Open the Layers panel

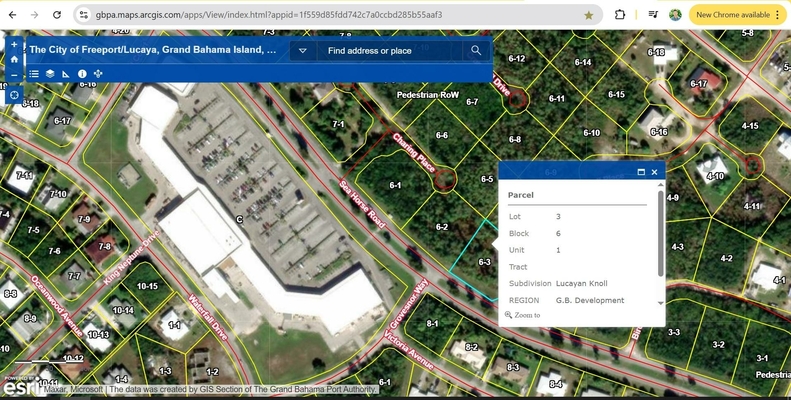click(x=50, y=73)
